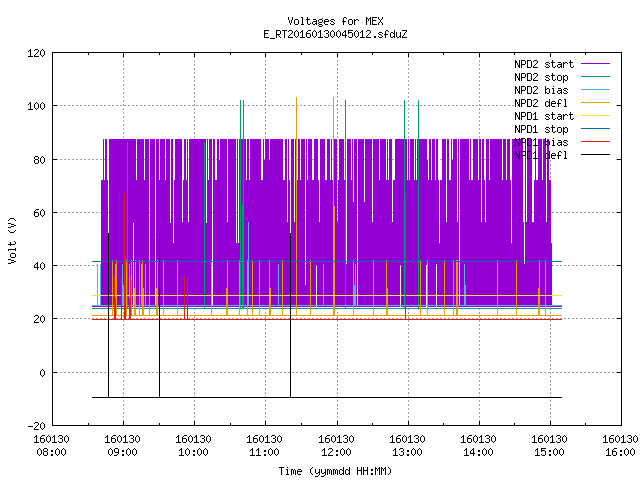This screenshot has width=640, height=480.
Task: Click the "NPD2 stop" legend label
Action: pyautogui.click(x=541, y=77)
